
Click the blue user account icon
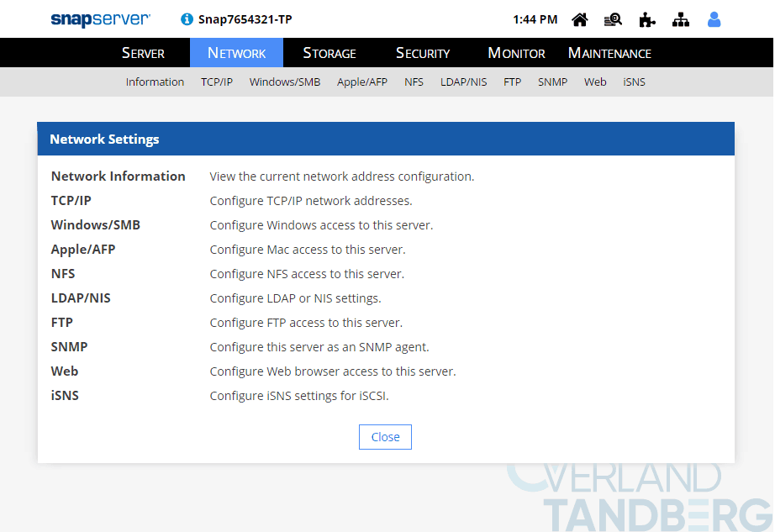pos(714,19)
